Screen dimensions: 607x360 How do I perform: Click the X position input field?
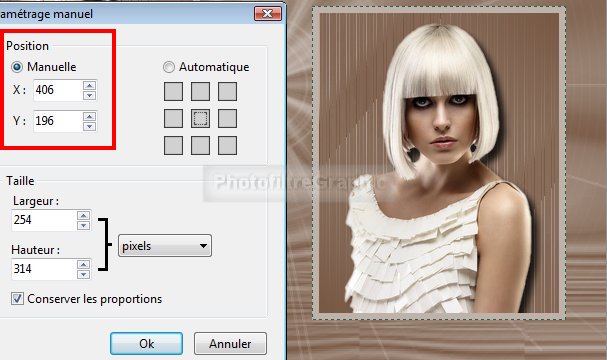click(57, 90)
